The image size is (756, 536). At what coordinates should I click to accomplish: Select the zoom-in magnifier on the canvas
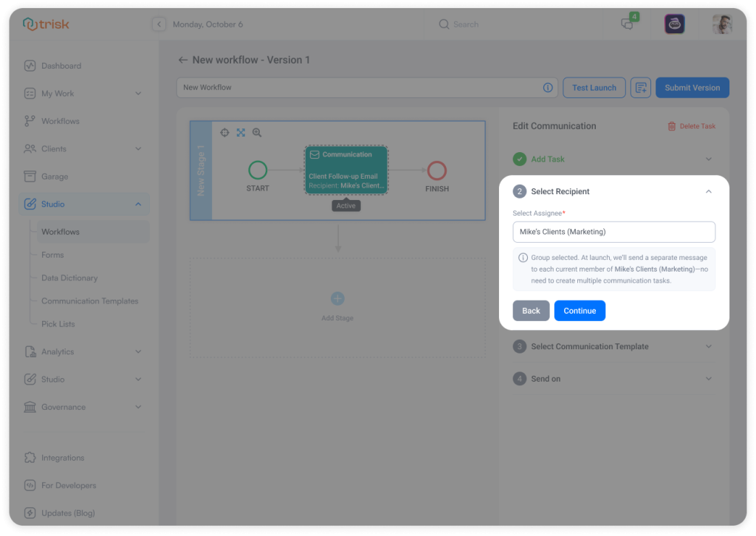257,132
